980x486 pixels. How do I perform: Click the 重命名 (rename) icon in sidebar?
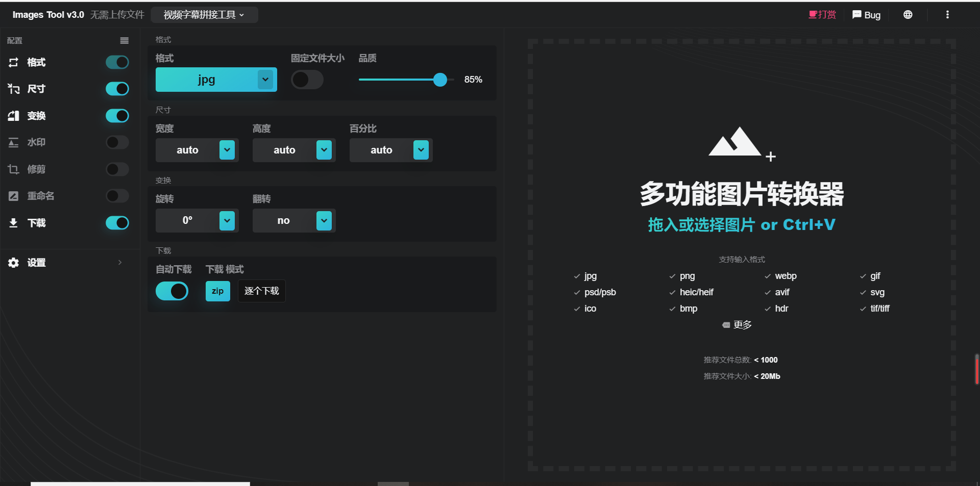[x=13, y=196]
